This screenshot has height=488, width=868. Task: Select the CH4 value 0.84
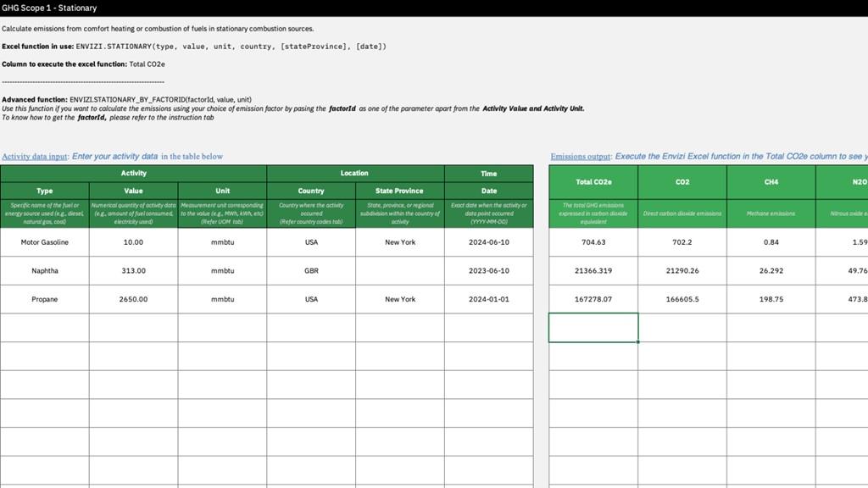coord(771,242)
